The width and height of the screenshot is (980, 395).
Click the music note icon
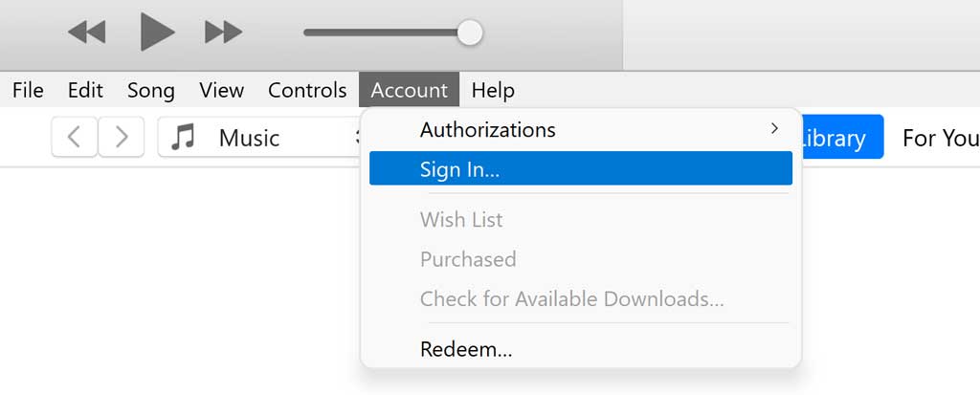click(183, 137)
